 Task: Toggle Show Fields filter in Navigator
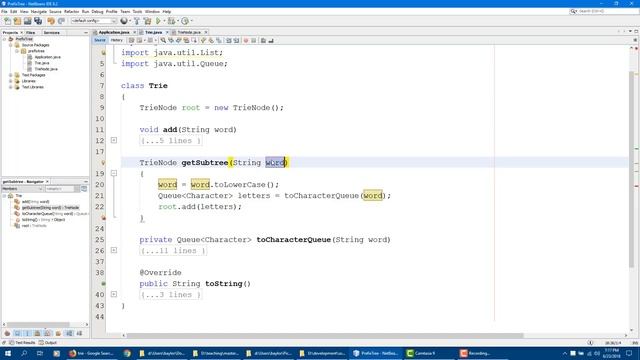17,333
